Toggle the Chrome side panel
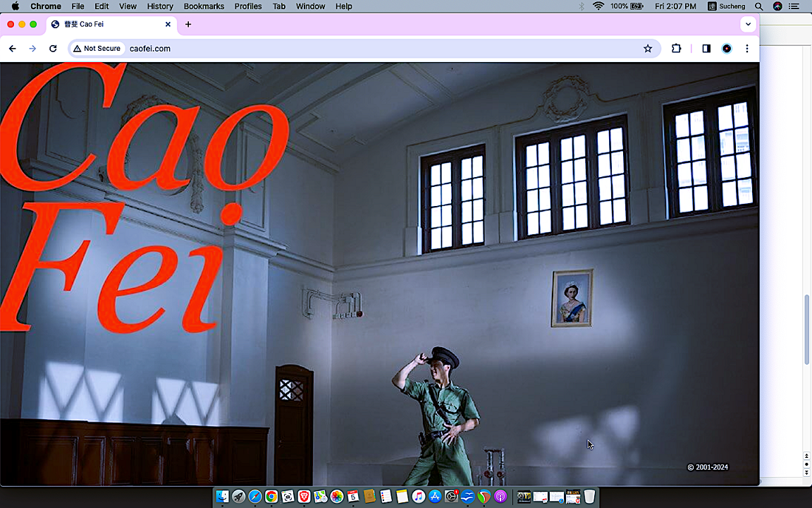 coord(706,48)
